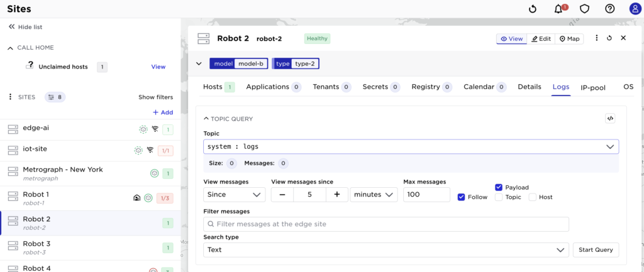Open the minutes unit dropdown
This screenshot has height=272, width=644.
point(374,195)
